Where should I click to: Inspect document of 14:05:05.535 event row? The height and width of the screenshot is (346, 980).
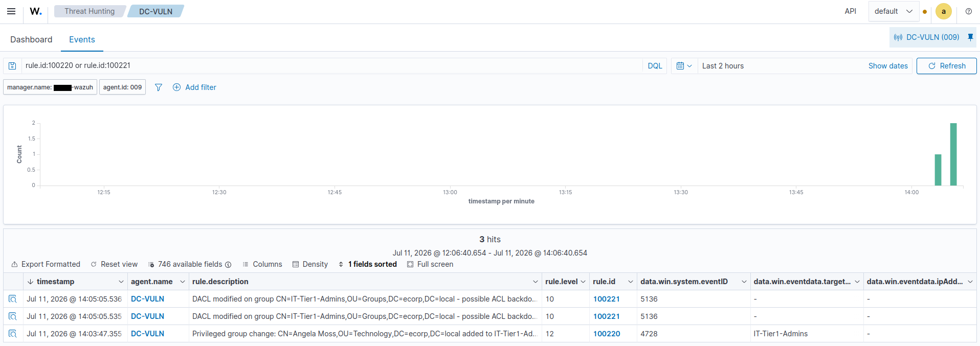coord(13,316)
